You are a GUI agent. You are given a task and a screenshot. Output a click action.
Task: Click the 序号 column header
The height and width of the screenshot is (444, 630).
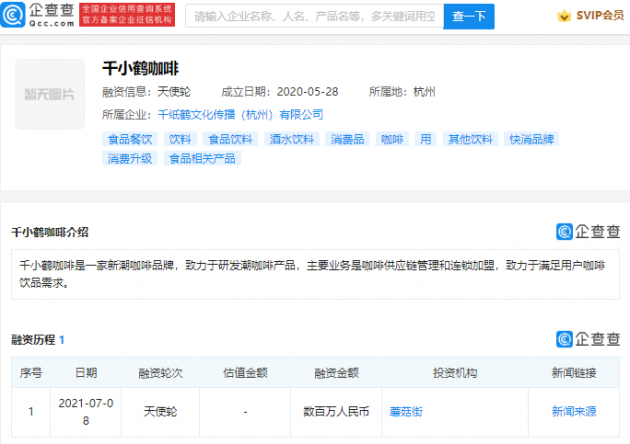click(x=31, y=373)
